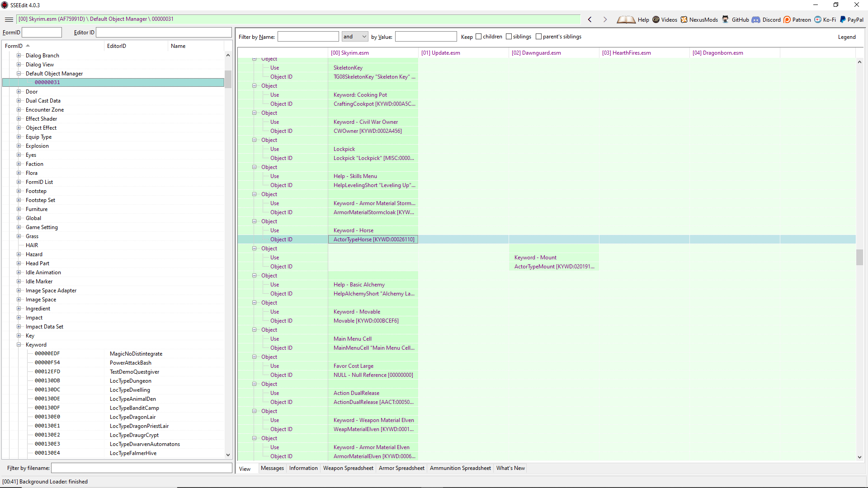Open the hamburger main menu icon

9,19
